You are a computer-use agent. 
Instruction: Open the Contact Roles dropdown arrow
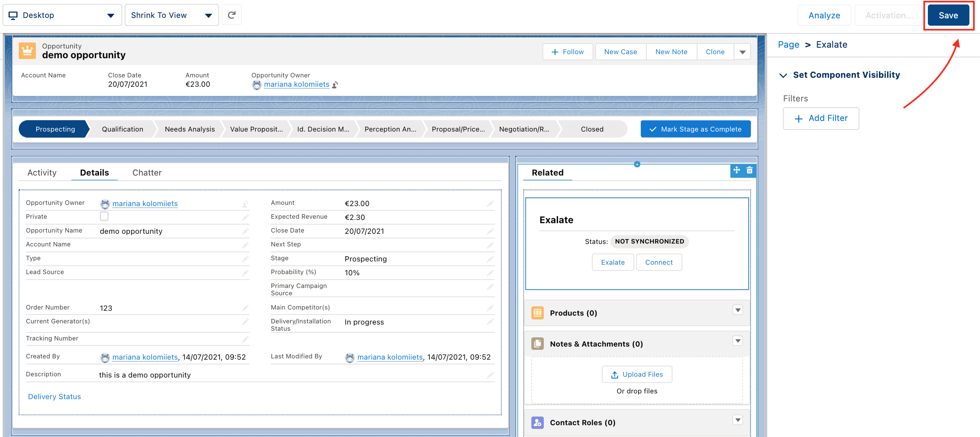click(x=738, y=419)
